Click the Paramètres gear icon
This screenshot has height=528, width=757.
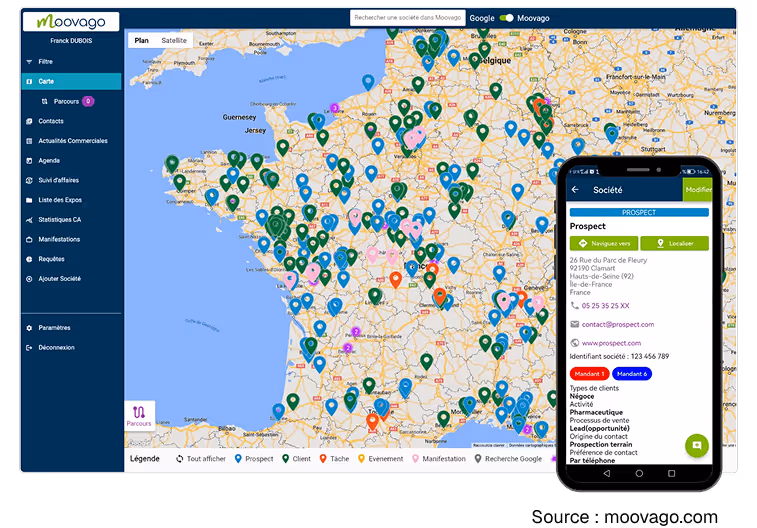click(x=29, y=328)
